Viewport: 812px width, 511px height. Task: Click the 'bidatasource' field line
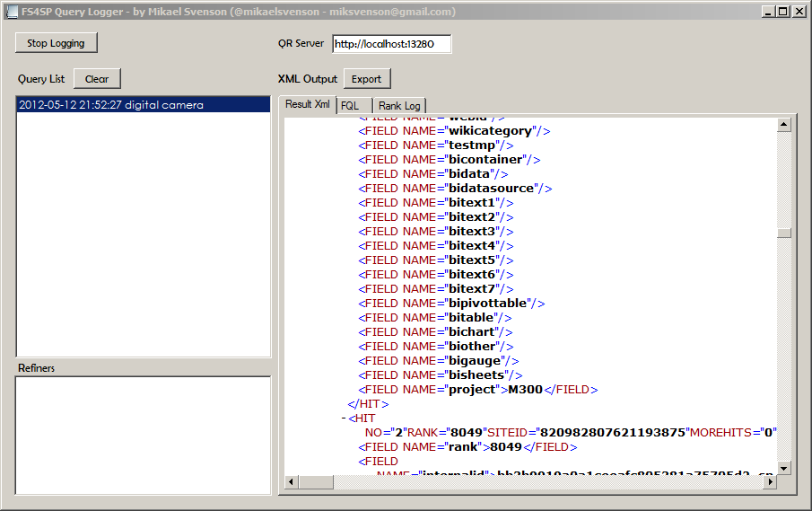click(x=455, y=189)
